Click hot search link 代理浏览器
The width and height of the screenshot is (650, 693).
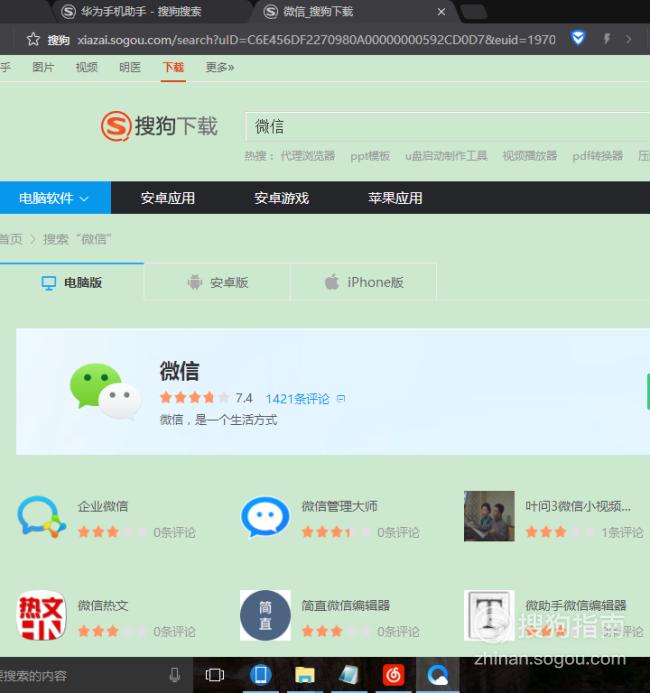(308, 156)
